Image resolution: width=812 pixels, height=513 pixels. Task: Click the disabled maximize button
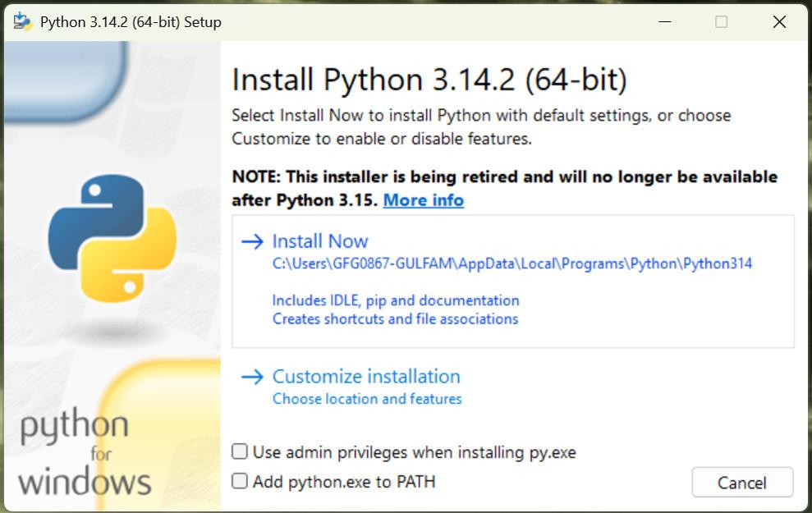722,22
